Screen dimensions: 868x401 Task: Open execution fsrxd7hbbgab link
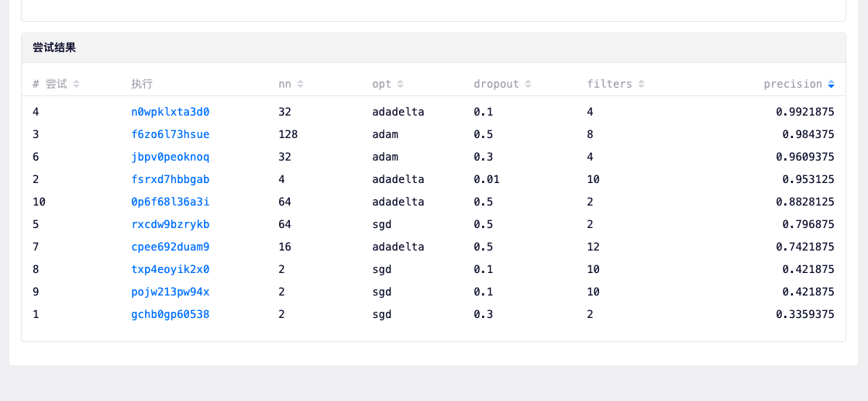coord(170,179)
